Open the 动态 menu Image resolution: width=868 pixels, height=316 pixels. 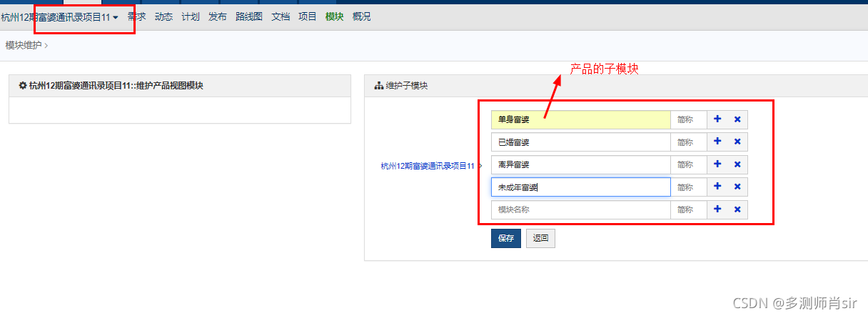pyautogui.click(x=163, y=16)
